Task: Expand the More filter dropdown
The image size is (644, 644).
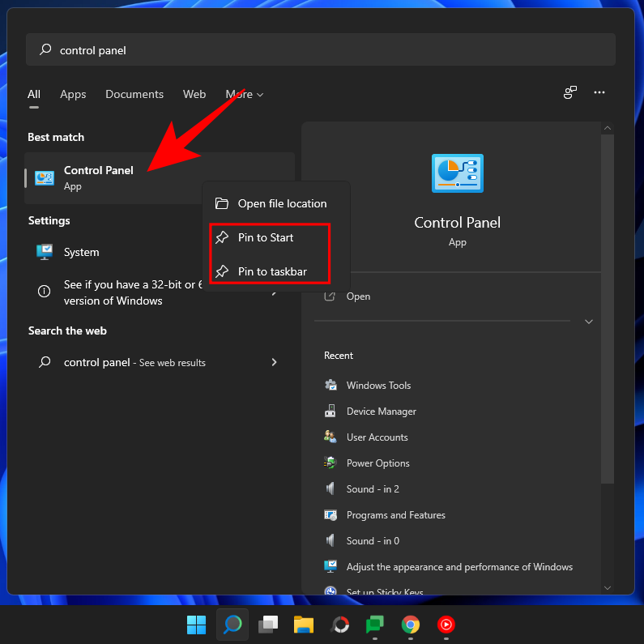Action: pyautogui.click(x=245, y=95)
